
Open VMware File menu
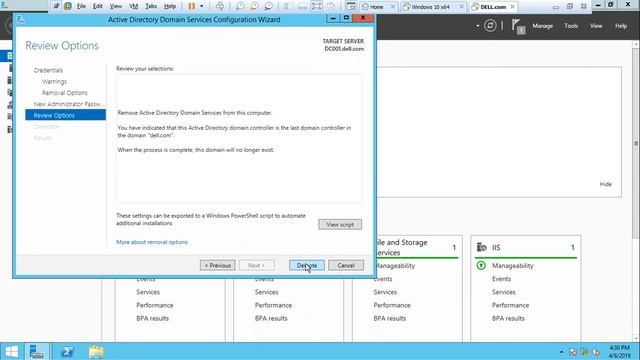tap(81, 6)
